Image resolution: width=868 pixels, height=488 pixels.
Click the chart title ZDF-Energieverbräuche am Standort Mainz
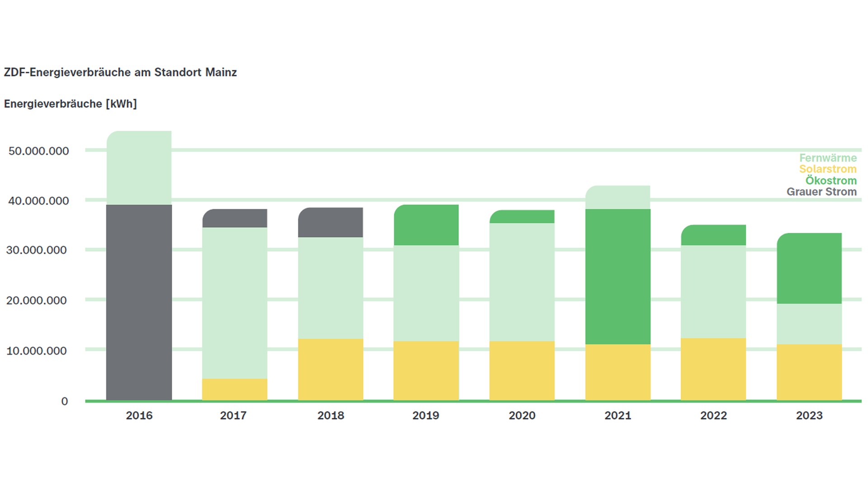tap(120, 72)
